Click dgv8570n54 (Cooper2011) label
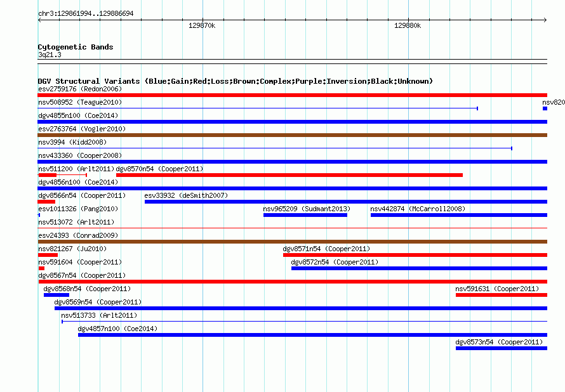The width and height of the screenshot is (565, 392). (x=159, y=169)
